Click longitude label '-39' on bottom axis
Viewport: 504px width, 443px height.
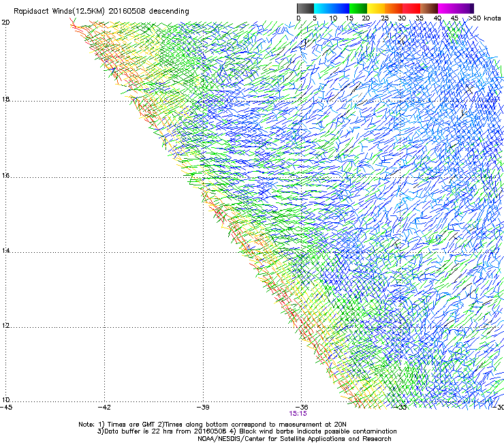coord(203,408)
